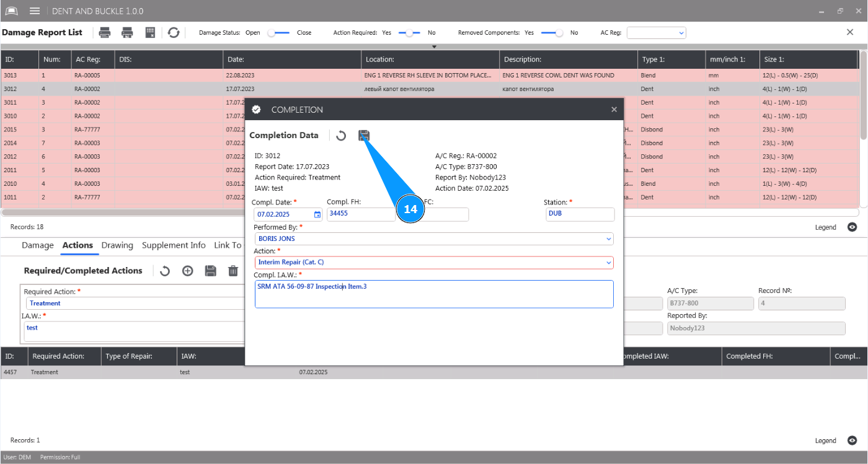Toggle the Removed Components Yes/No switch
This screenshot has height=464, width=868.
pos(552,33)
